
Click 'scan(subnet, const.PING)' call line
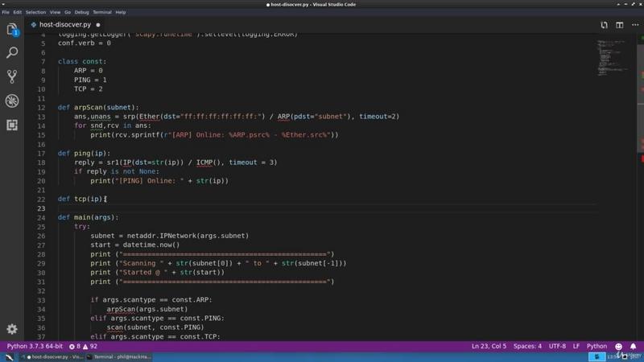click(x=155, y=327)
